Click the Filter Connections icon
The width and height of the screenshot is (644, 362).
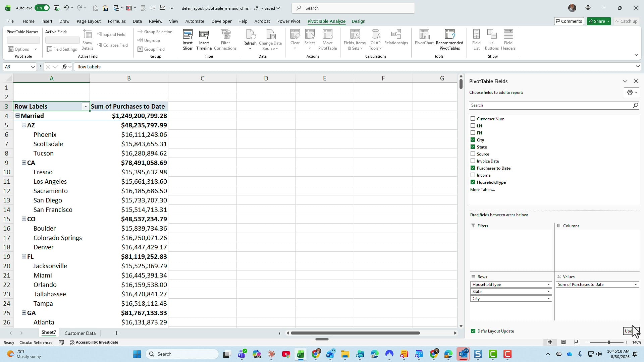225,40
